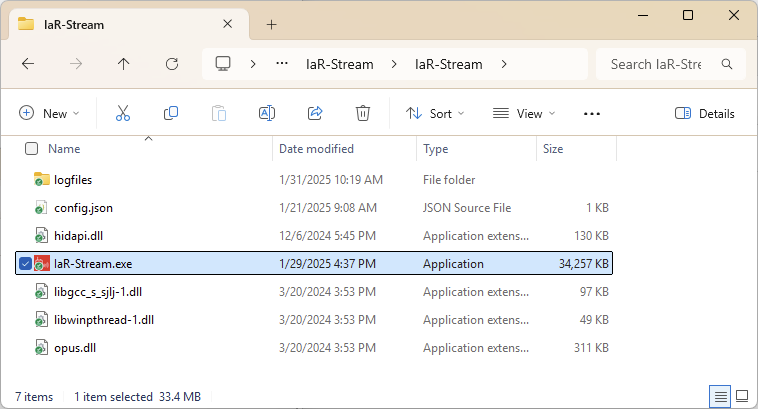Add a new tab with plus button
The width and height of the screenshot is (758, 409).
[271, 25]
